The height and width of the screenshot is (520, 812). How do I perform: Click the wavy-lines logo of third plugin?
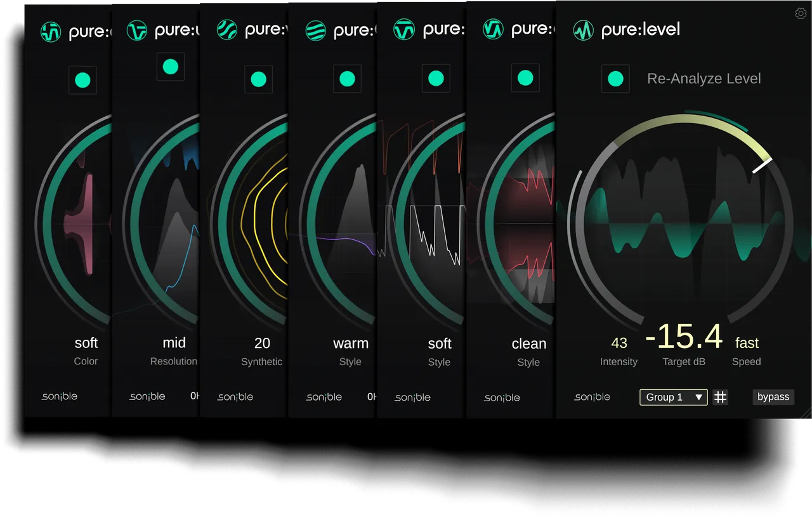coord(227,29)
